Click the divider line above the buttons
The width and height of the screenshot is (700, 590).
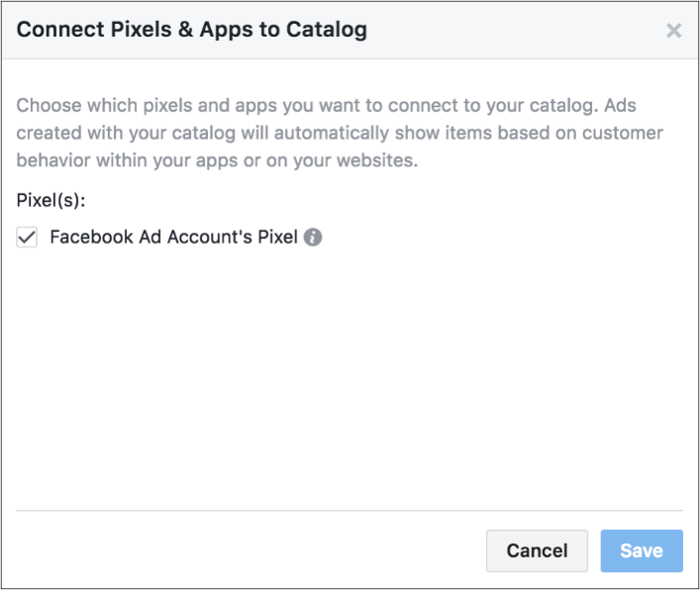click(350, 510)
